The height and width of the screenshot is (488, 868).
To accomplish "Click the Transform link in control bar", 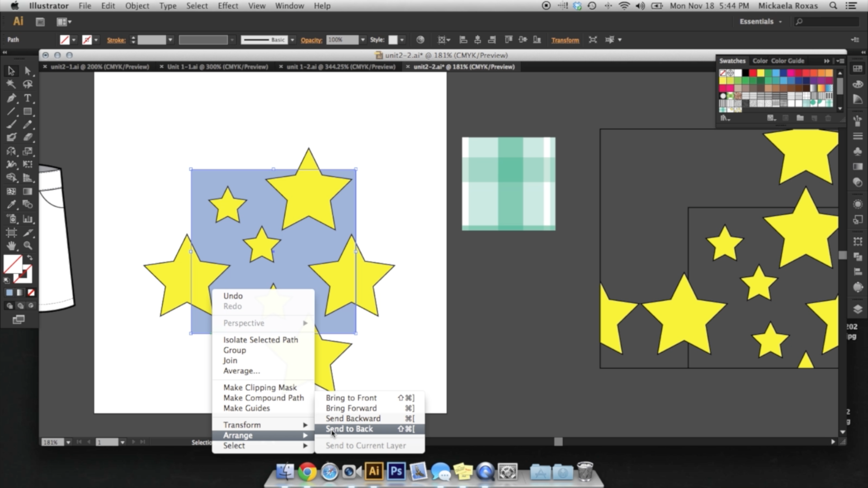I will coord(566,40).
